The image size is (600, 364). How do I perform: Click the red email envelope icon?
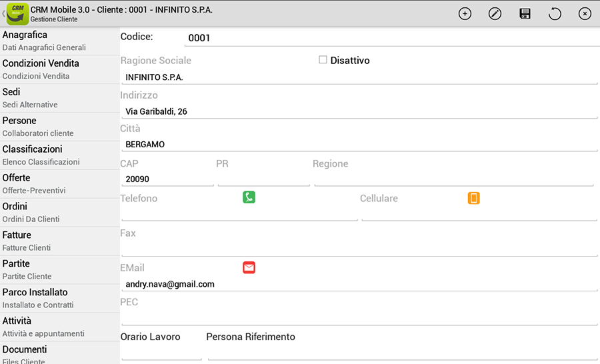[249, 267]
